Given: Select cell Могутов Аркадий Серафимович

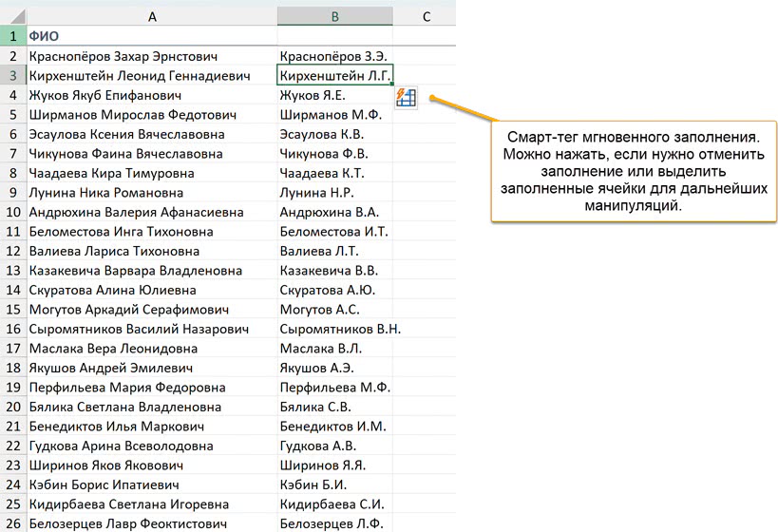Looking at the screenshot, I should point(152,309).
